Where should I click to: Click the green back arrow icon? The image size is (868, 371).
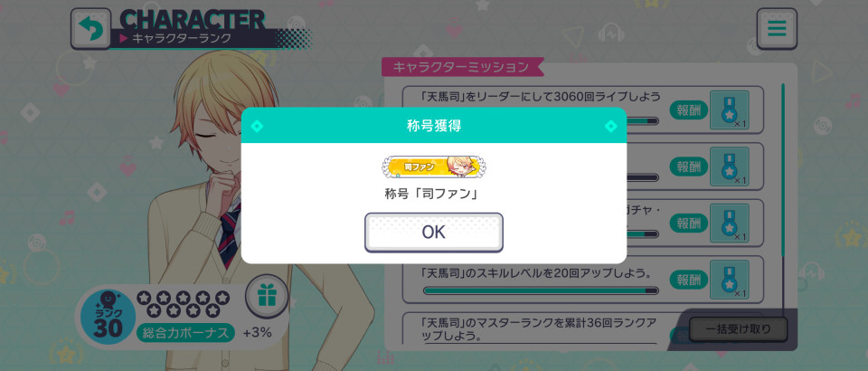click(90, 28)
